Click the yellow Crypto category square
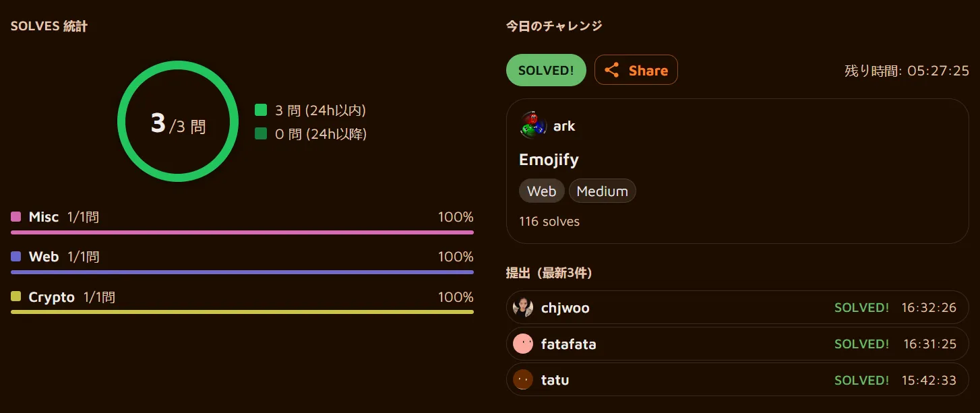Screen dimensions: 980x413 pyautogui.click(x=16, y=296)
